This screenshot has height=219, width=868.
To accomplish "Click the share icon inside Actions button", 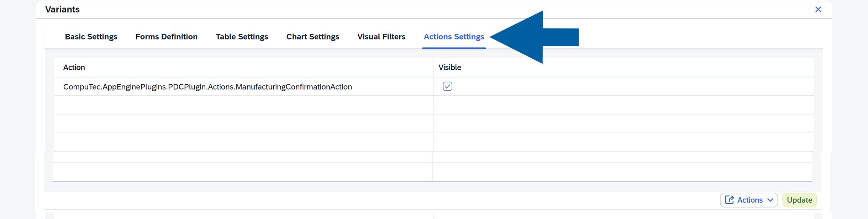I will pos(730,200).
